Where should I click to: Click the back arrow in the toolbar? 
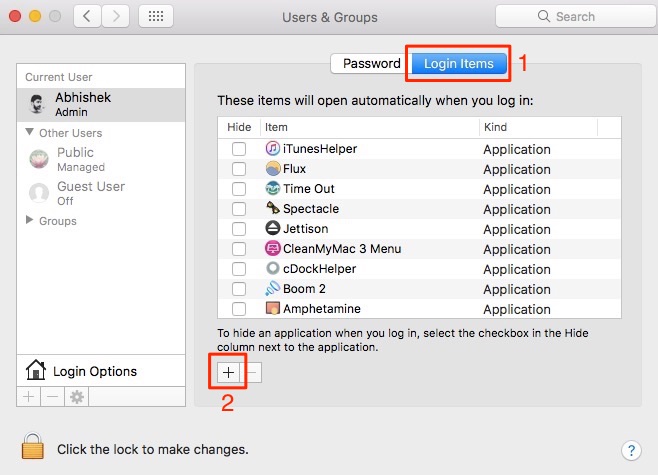point(87,16)
